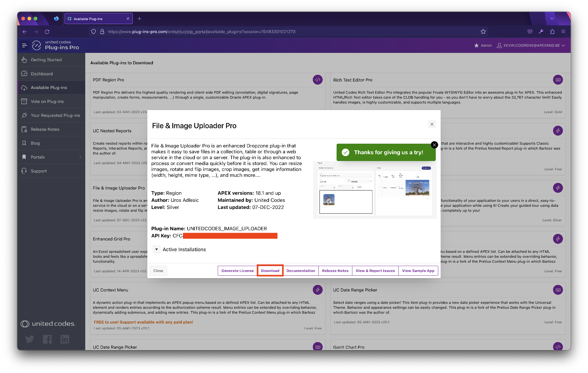Screen dimensions: 588x373
Task: Click the Close button in dialog
Action: (x=158, y=271)
